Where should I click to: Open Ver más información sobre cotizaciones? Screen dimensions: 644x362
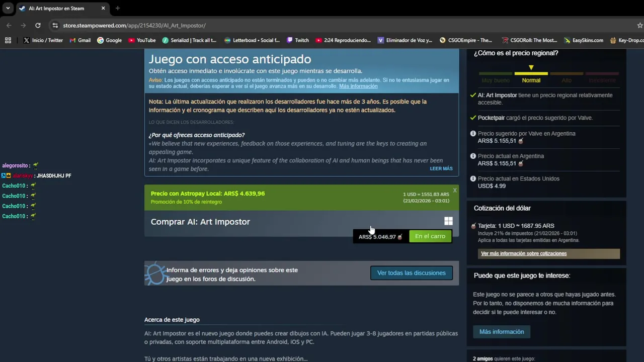click(549, 253)
